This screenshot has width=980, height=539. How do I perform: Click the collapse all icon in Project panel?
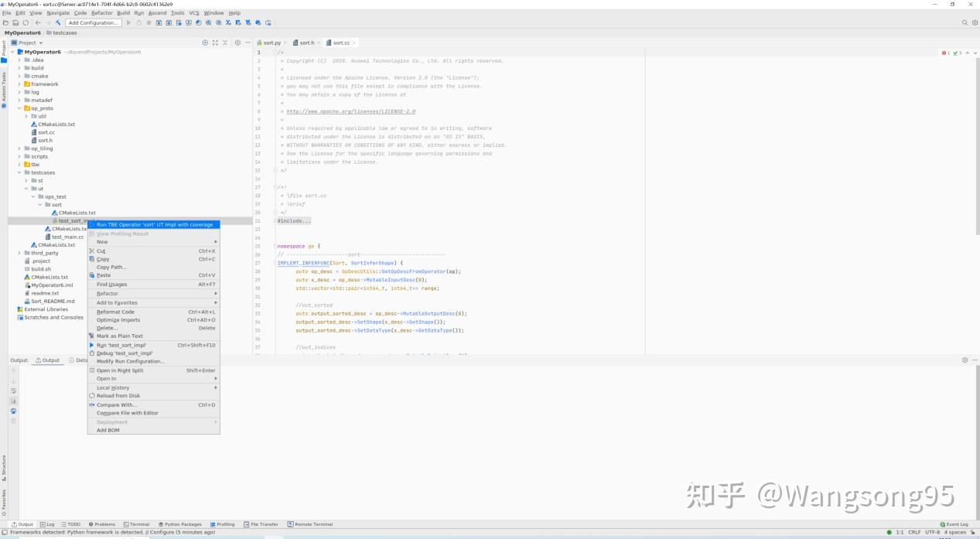coord(225,43)
